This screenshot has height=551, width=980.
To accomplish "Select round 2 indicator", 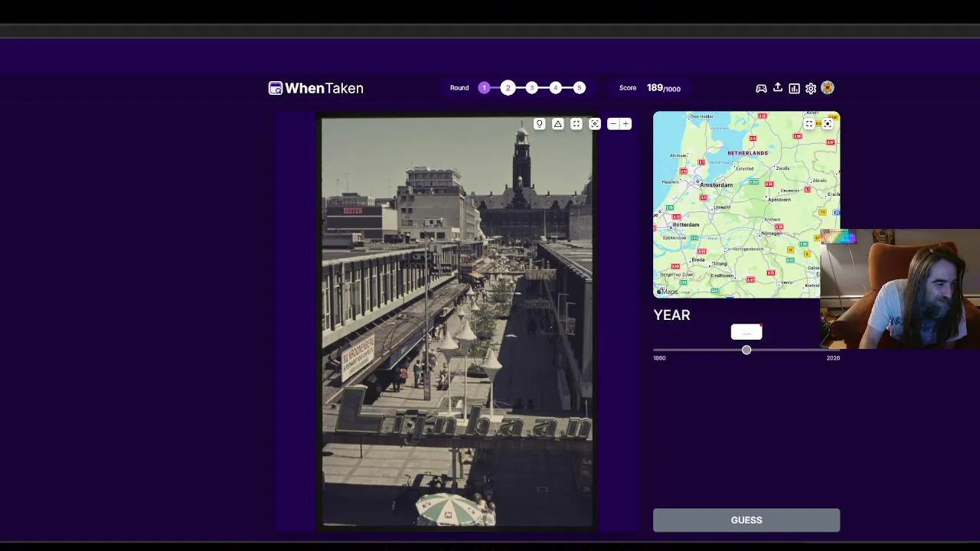I will tap(508, 88).
